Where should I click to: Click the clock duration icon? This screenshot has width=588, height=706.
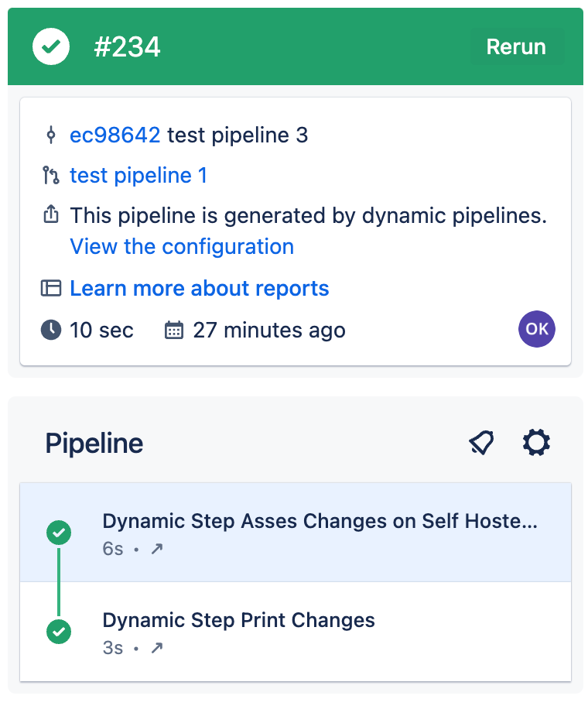(51, 331)
